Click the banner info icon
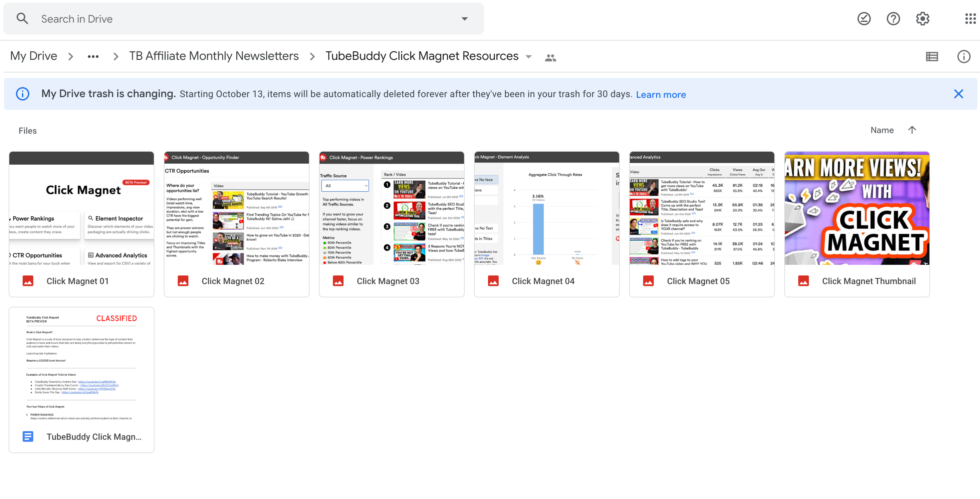Screen dimensions: 980x499 [x=22, y=94]
